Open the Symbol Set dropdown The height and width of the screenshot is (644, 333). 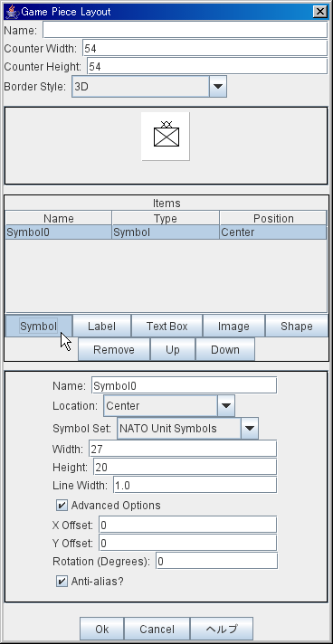(x=188, y=429)
